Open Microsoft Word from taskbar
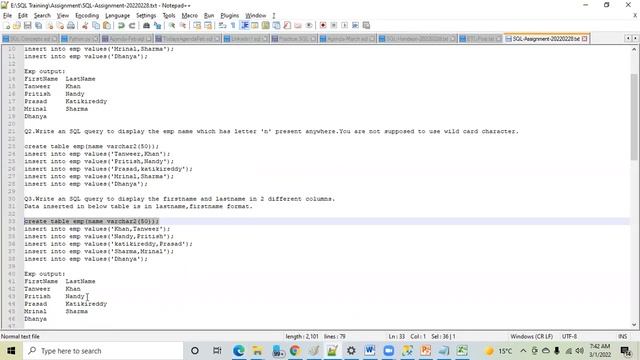The height and width of the screenshot is (360, 640). tap(370, 351)
